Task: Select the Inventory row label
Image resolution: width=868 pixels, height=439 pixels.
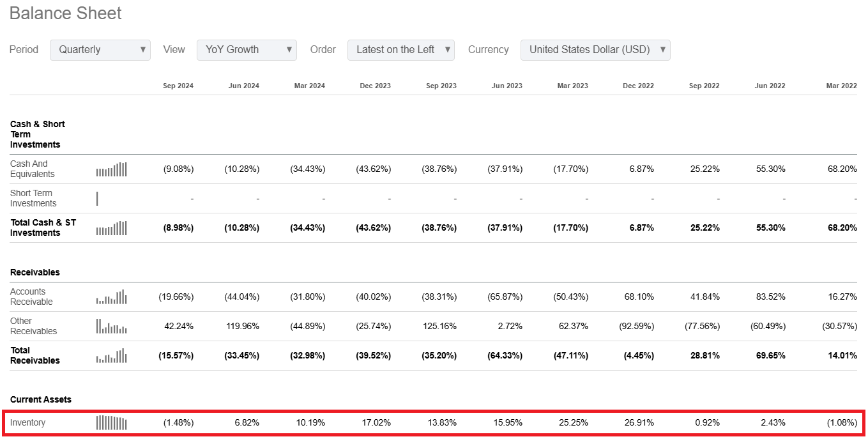Action: 28,423
